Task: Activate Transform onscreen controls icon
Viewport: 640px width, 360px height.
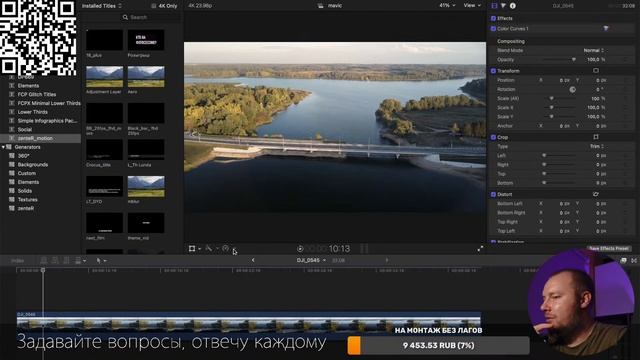Action: click(596, 71)
